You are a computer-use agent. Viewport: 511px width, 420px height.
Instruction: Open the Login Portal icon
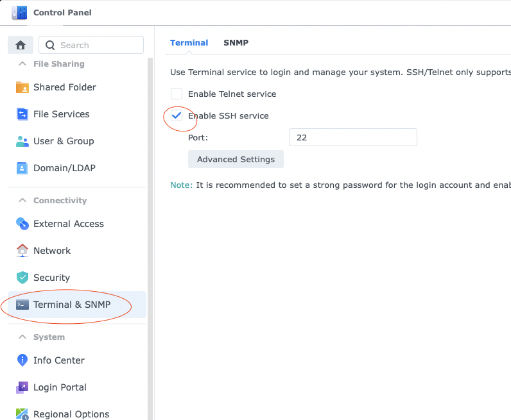[x=22, y=387]
